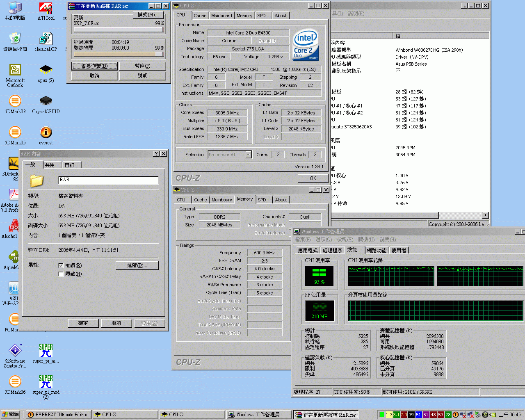This screenshot has height=420, width=525.
Task: Switch to SPD tab in lower CPU-Z window
Action: point(262,200)
